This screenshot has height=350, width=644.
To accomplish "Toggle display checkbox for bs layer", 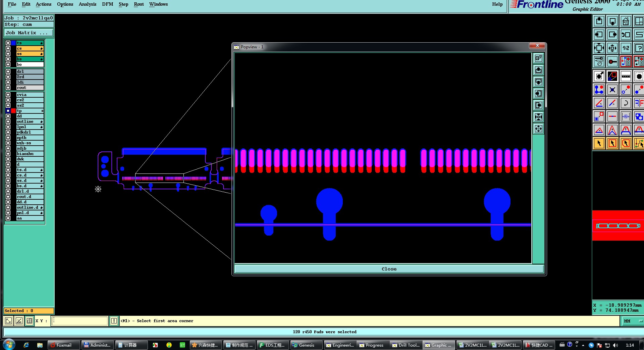I will tap(8, 59).
